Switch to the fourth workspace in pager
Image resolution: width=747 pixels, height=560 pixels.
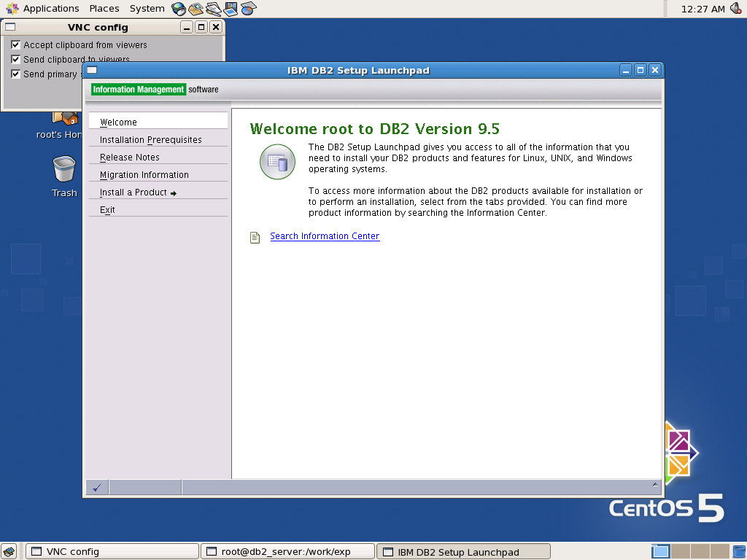click(720, 551)
